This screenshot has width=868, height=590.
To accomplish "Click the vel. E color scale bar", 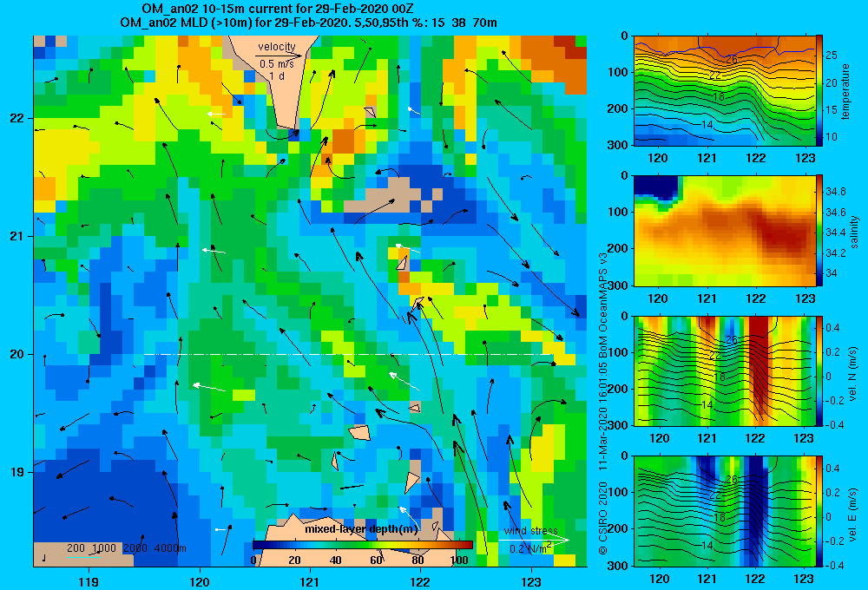I will tap(819, 511).
